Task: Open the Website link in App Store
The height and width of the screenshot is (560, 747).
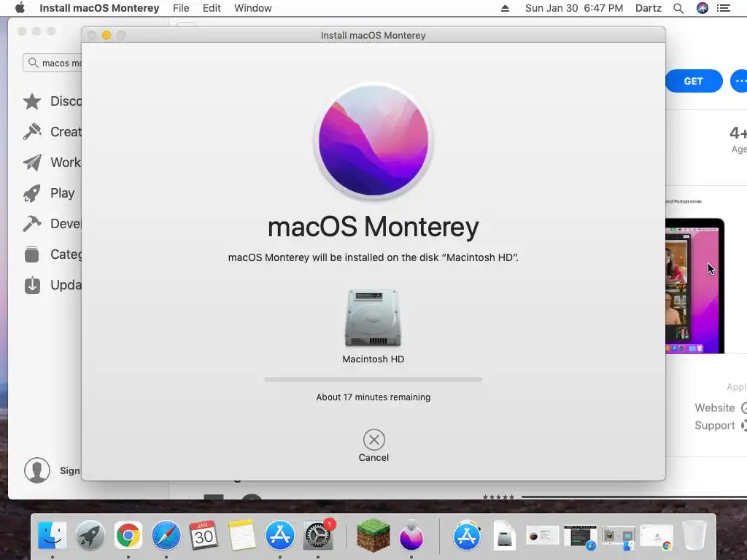Action: coord(720,408)
